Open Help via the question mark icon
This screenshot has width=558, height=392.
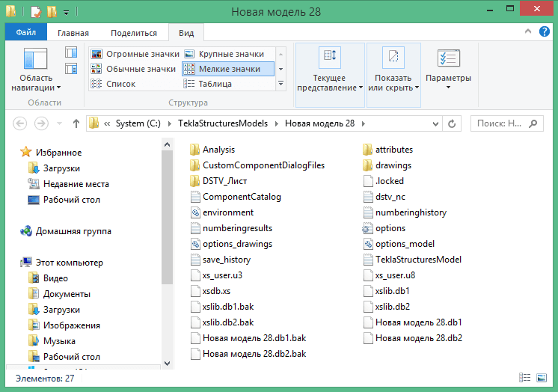544,31
